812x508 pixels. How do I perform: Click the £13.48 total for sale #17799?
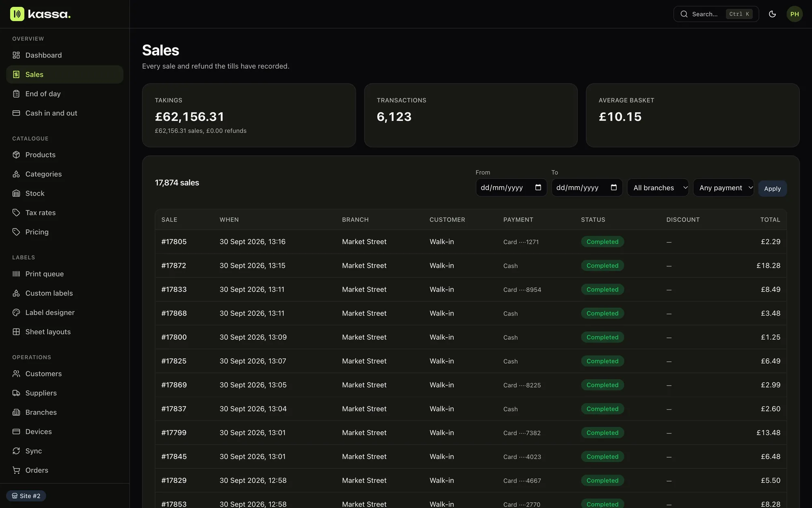click(x=768, y=433)
